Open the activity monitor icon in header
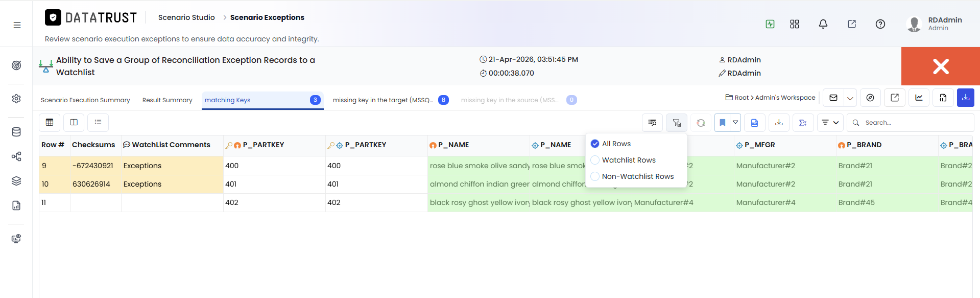The width and height of the screenshot is (980, 298). [x=770, y=24]
